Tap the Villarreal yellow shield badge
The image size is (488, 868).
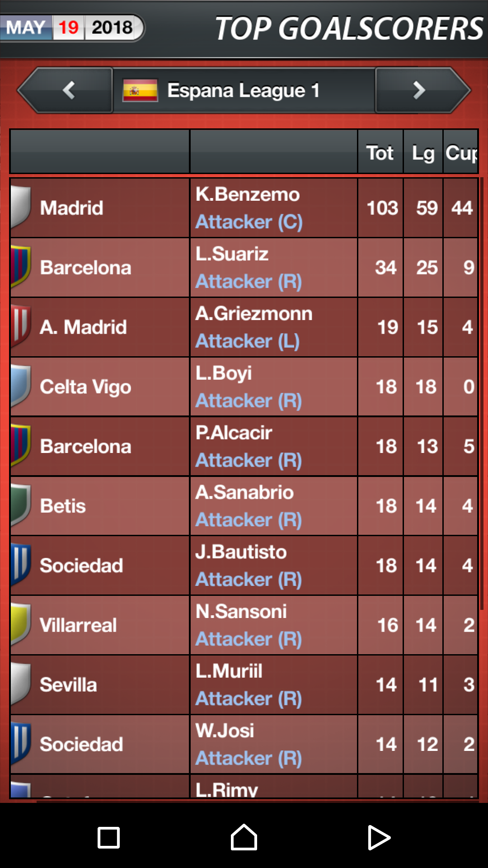click(x=21, y=624)
